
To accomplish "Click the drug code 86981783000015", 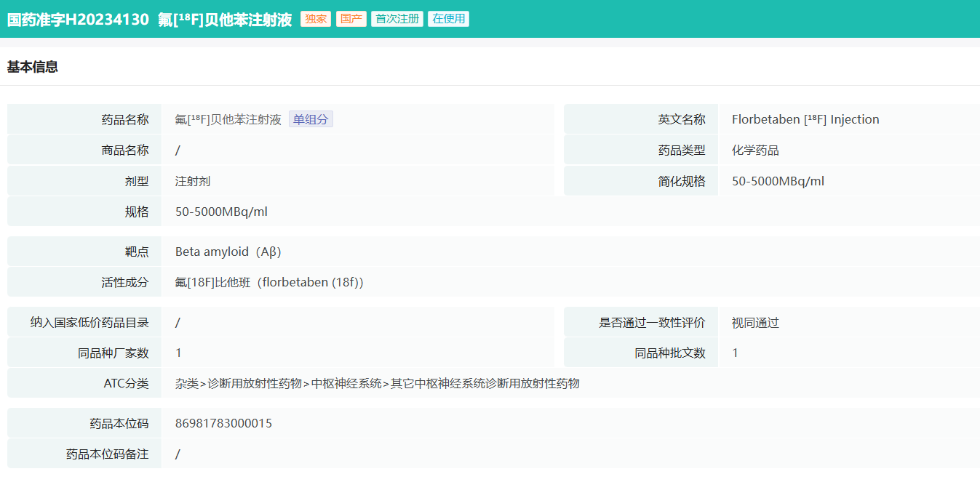I will (x=223, y=423).
